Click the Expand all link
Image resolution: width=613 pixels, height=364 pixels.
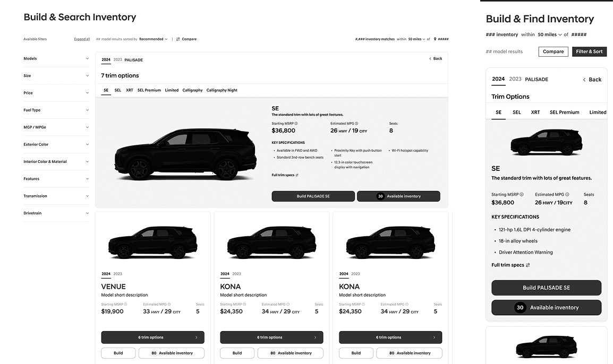click(82, 39)
